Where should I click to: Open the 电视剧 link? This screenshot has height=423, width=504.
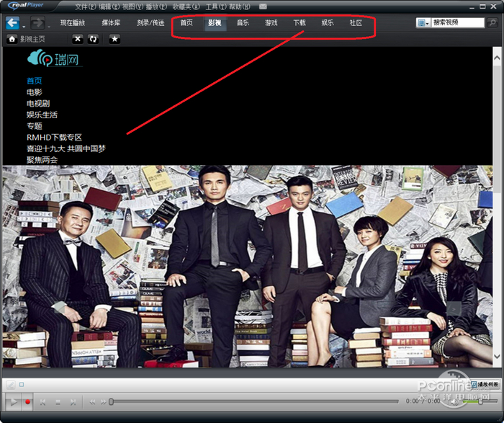[38, 104]
